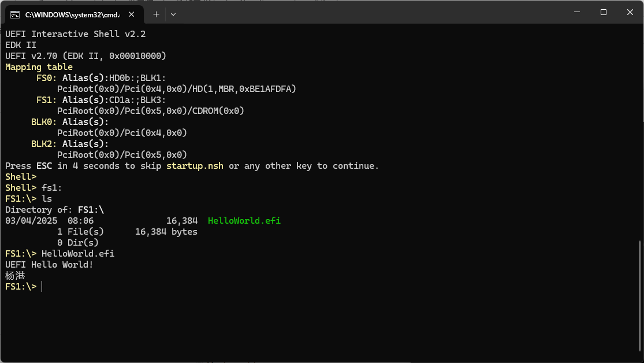The image size is (644, 363).
Task: Select the C:\WINDOWS\system32\cmd tab
Action: coord(75,14)
